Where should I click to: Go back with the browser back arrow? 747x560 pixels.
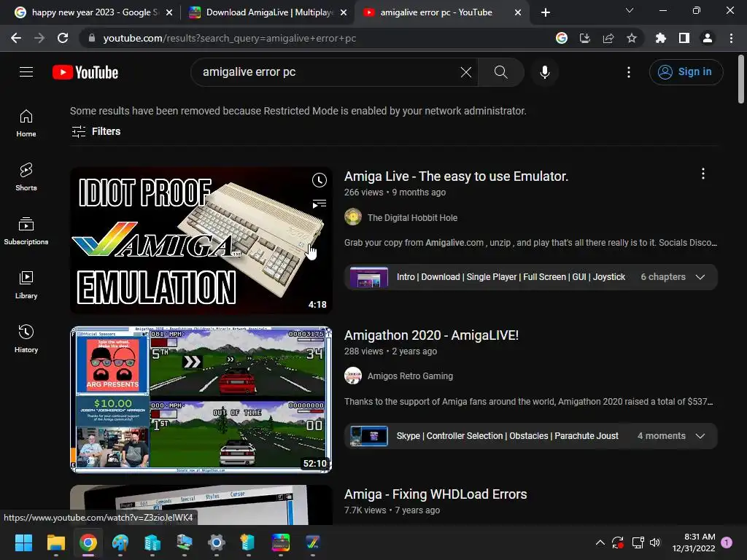tap(16, 38)
